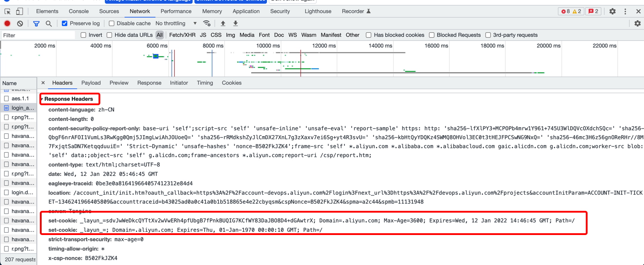Switch to Lighthouse tab

click(x=318, y=11)
